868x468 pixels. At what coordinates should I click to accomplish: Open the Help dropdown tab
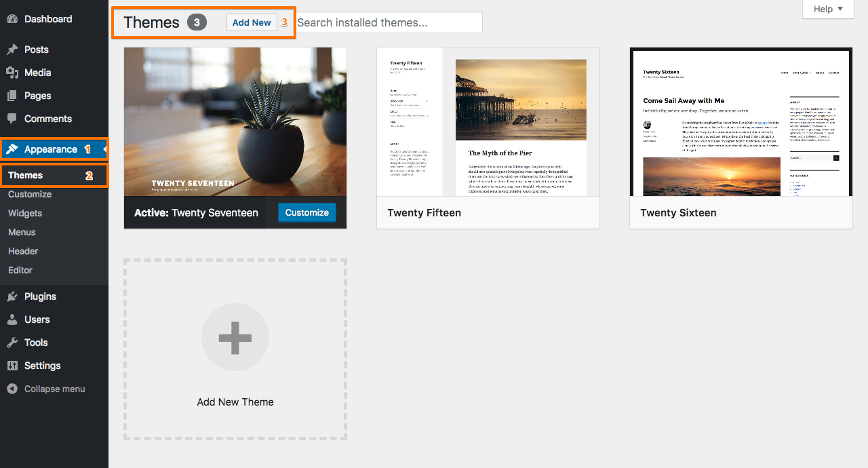click(829, 9)
